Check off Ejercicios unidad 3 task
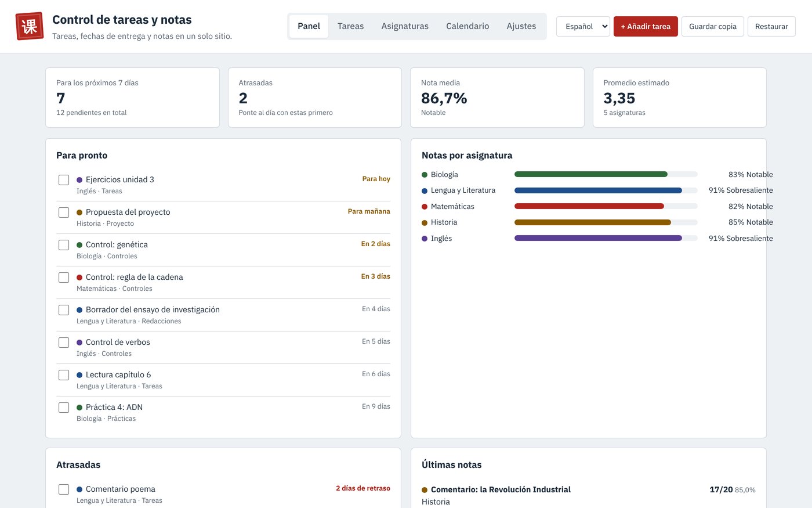Viewport: 812px width, 508px height. click(64, 180)
